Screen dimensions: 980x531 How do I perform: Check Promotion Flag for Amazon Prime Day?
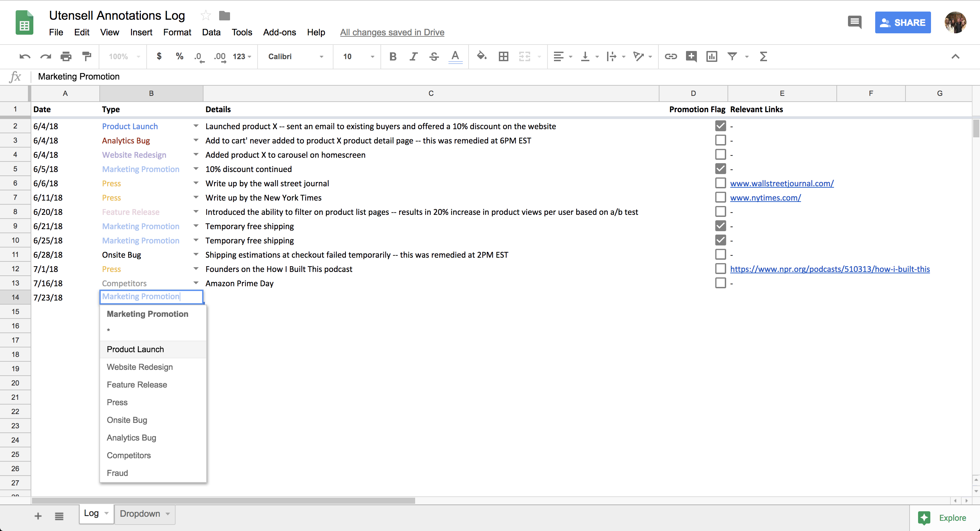[x=720, y=283]
